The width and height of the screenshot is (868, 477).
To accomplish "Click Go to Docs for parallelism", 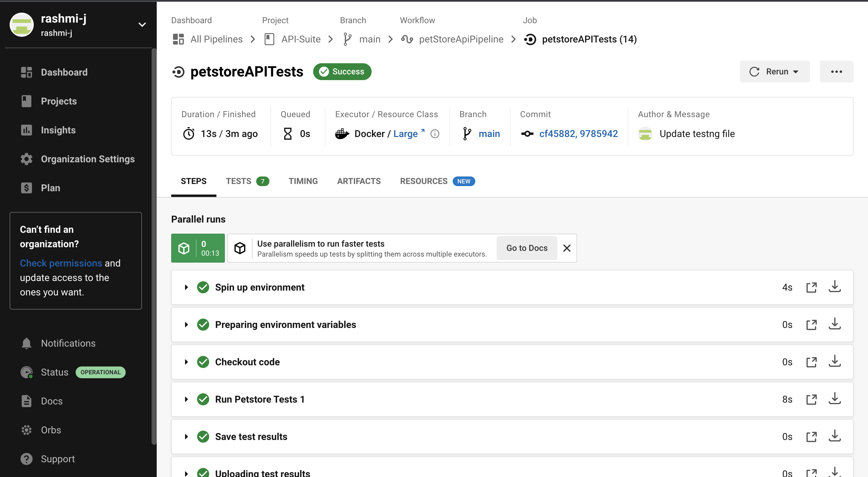I will coord(526,248).
